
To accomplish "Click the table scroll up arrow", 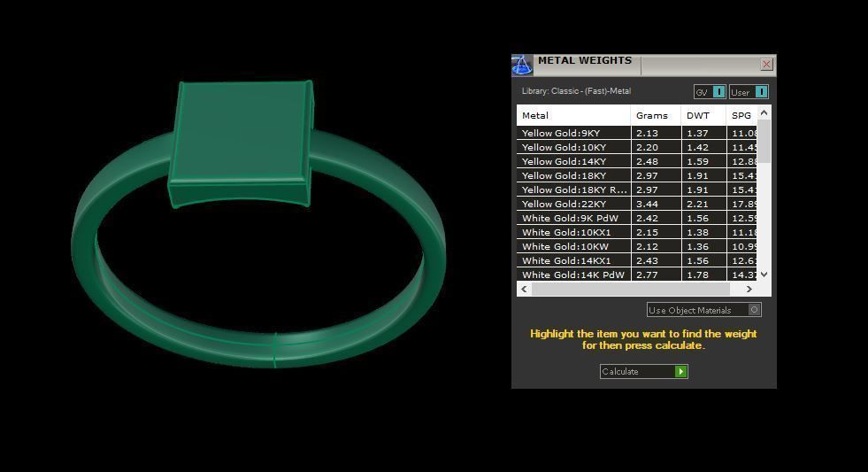I will point(764,112).
